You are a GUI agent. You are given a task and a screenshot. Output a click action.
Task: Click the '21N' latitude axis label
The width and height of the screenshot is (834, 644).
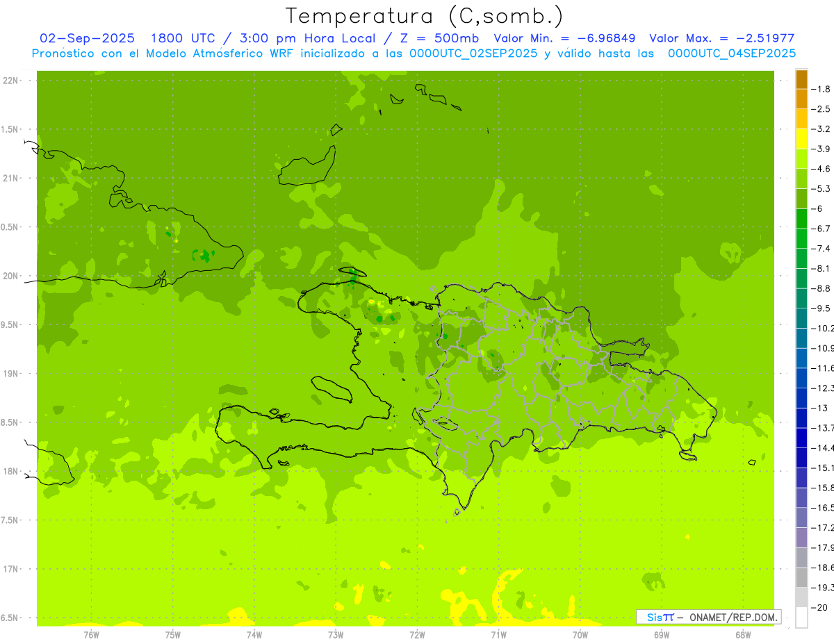(10, 178)
